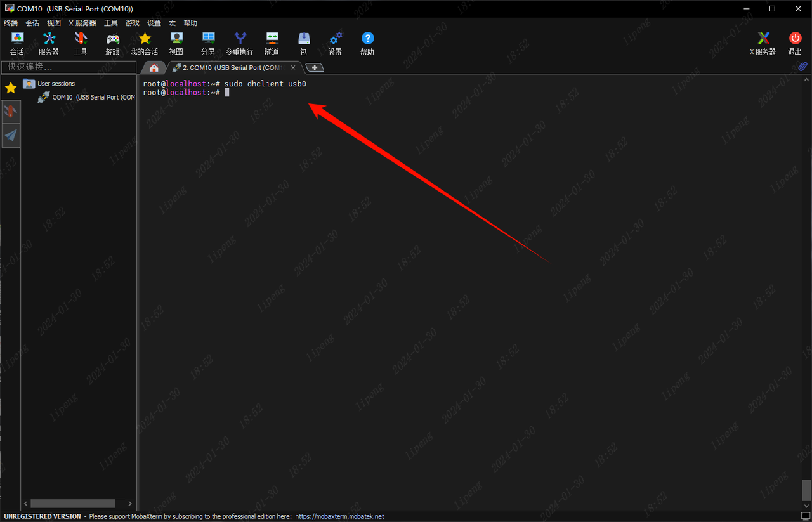Image resolution: width=812 pixels, height=522 pixels.
Task: Open the 工具 menu in menu bar
Action: 111,23
